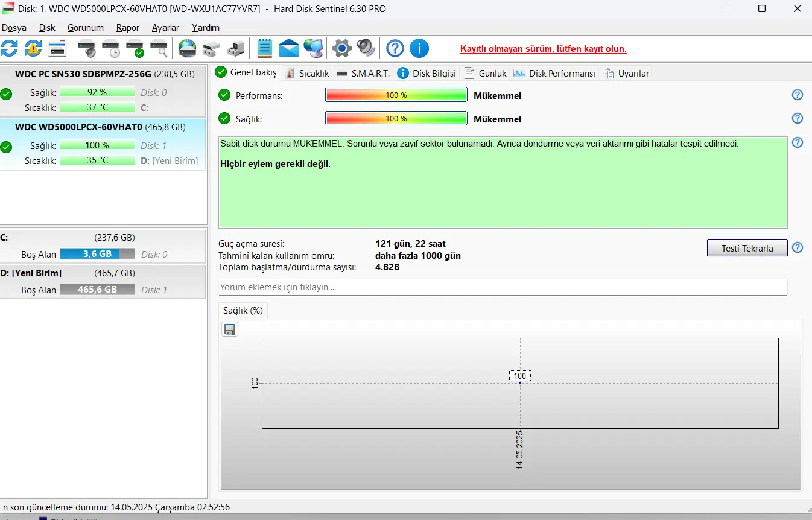Switch to the Sıcaklık tab
Screen dimensions: 812x520
[307, 73]
